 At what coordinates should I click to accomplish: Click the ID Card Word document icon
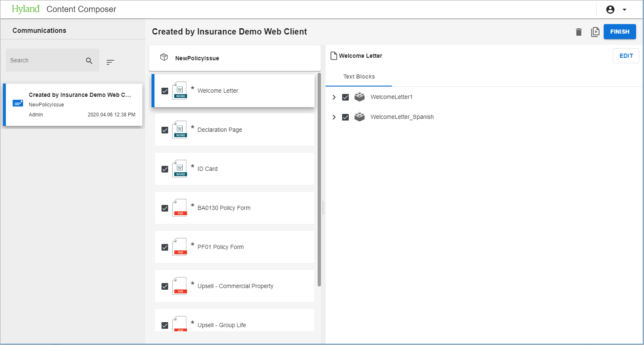pyautogui.click(x=180, y=169)
